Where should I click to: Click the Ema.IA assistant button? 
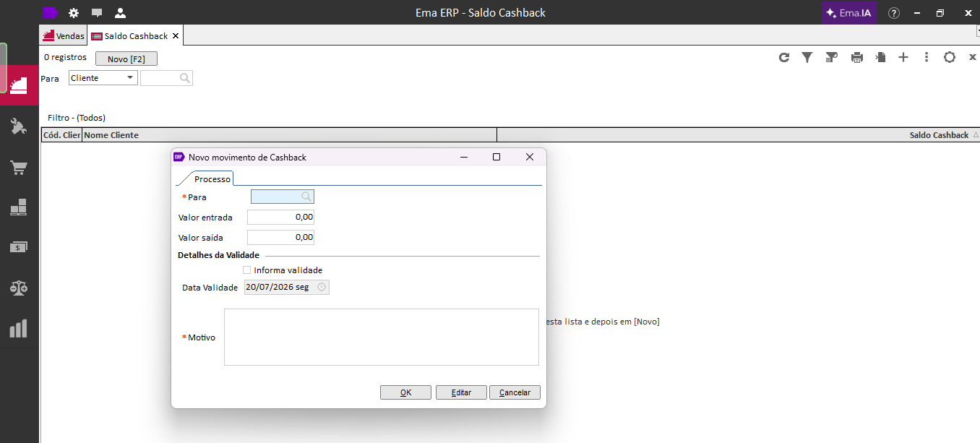(x=849, y=13)
